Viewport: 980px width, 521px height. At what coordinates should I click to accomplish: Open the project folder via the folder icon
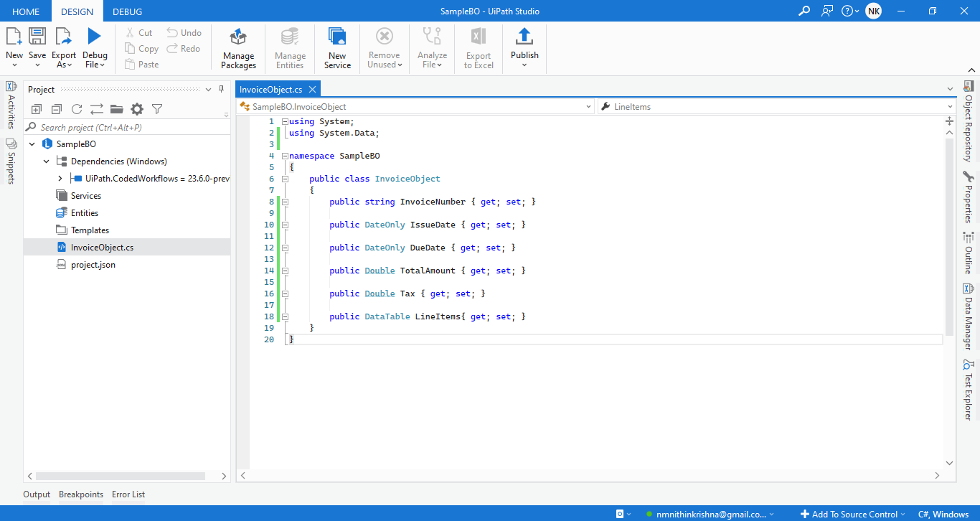coord(117,109)
